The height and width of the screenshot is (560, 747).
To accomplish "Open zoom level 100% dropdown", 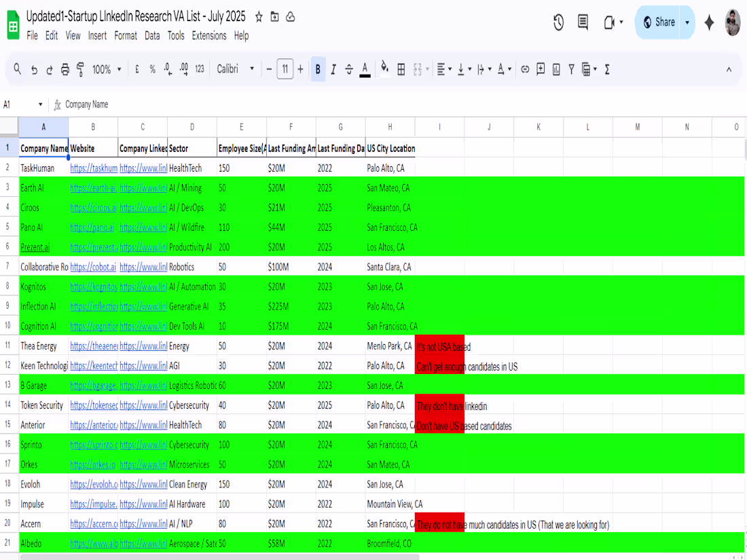I will pos(107,69).
